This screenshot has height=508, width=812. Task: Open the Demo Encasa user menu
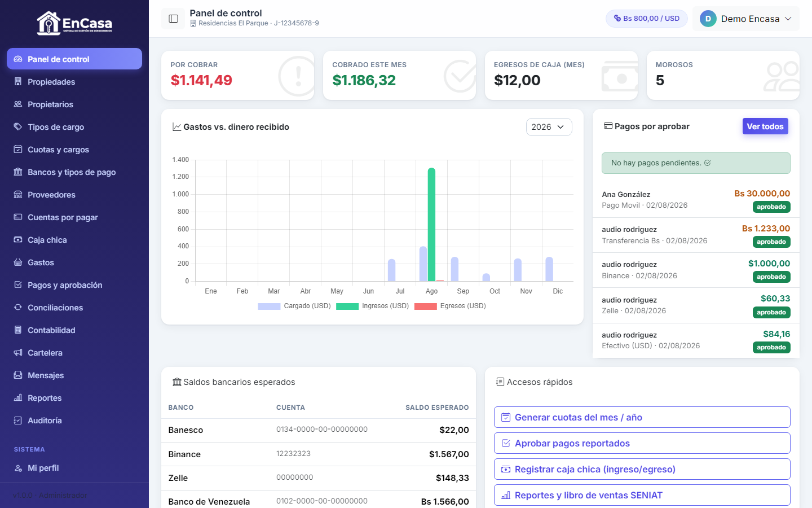point(745,19)
